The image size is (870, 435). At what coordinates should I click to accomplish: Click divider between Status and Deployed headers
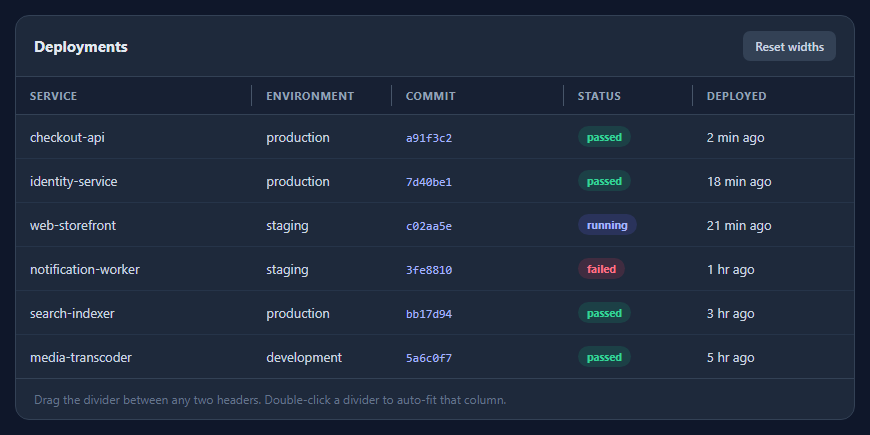pyautogui.click(x=692, y=95)
